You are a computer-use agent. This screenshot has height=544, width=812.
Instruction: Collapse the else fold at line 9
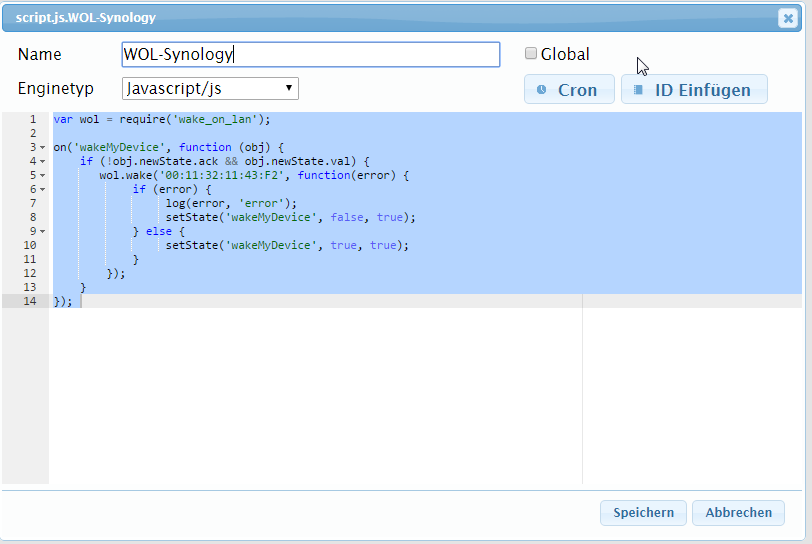tap(42, 232)
